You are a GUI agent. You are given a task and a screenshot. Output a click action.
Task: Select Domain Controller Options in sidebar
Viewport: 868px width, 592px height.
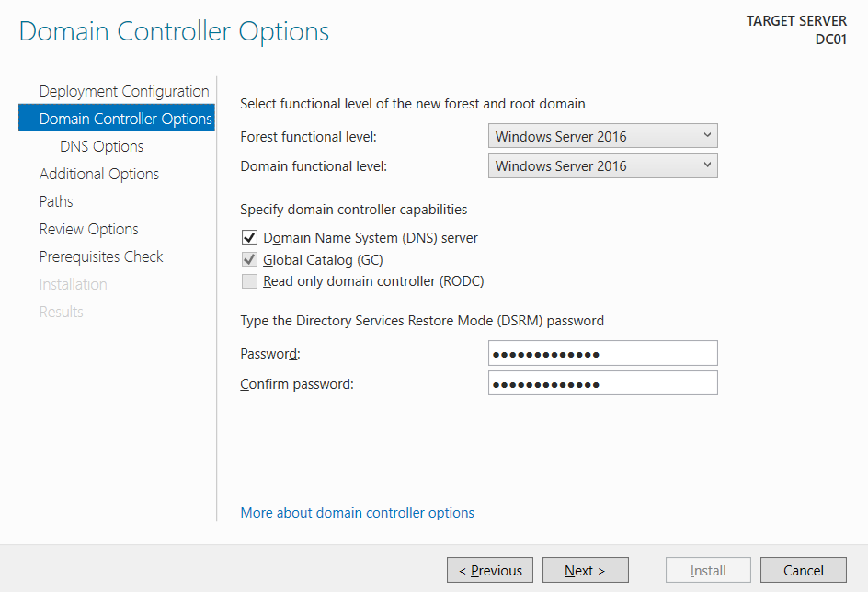pyautogui.click(x=125, y=119)
